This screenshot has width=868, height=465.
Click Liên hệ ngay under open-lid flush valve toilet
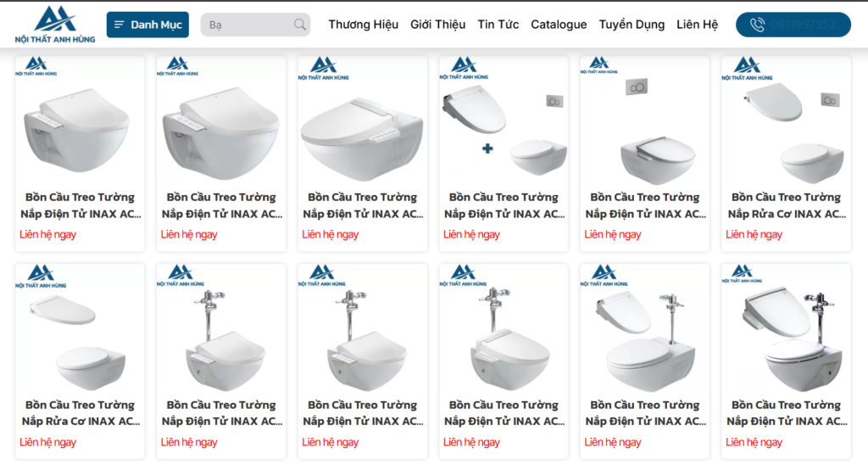tap(754, 442)
